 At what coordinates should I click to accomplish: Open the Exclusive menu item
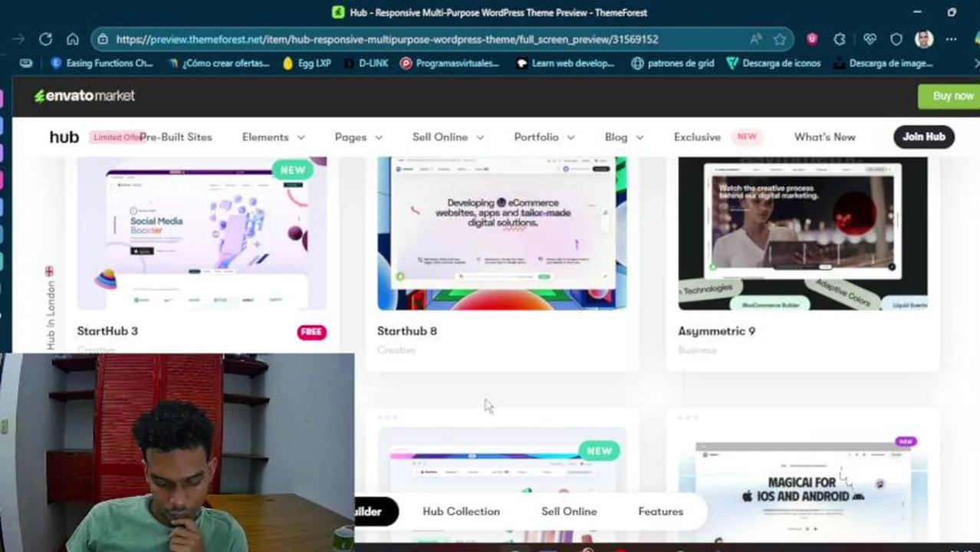(x=697, y=137)
